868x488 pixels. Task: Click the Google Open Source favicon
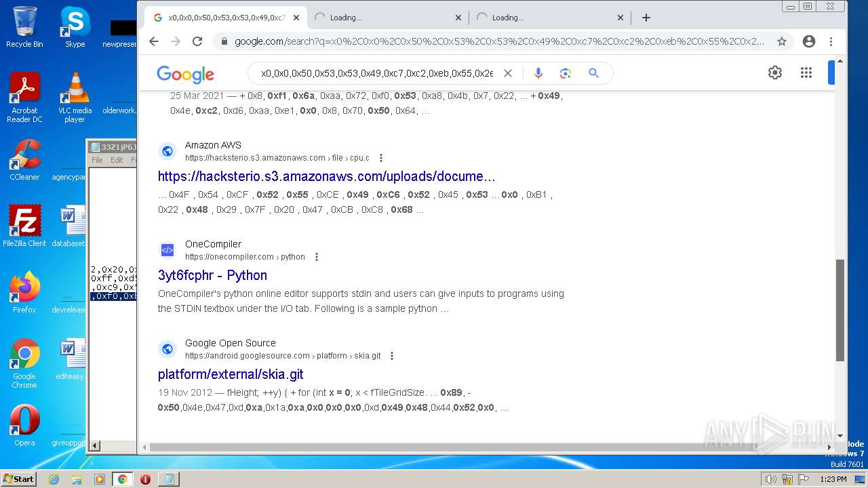coord(167,349)
